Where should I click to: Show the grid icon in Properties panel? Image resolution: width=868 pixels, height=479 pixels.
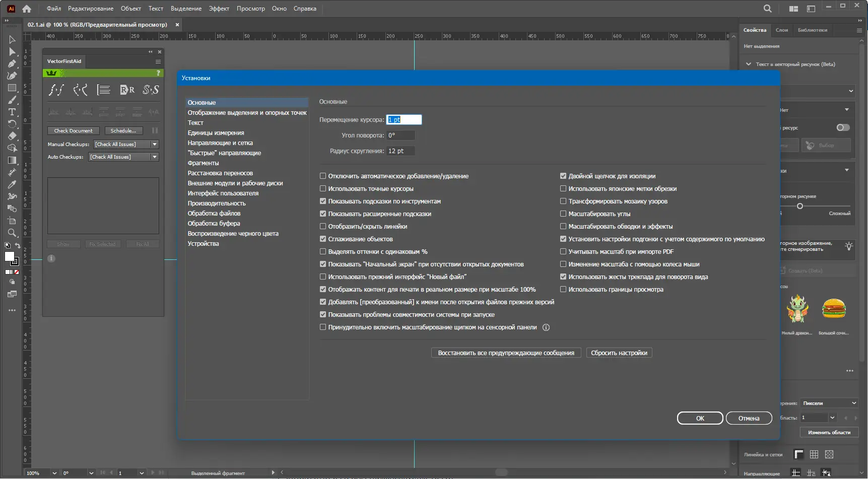814,454
